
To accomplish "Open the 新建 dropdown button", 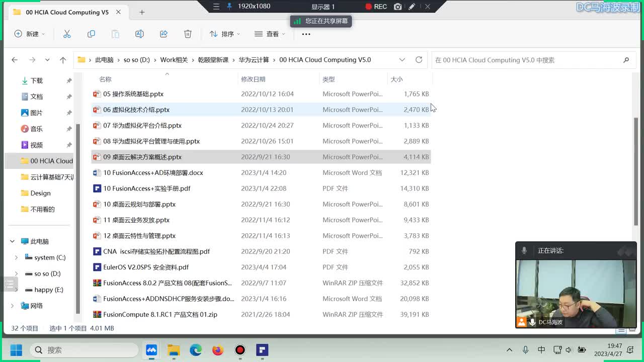I will 30,34.
